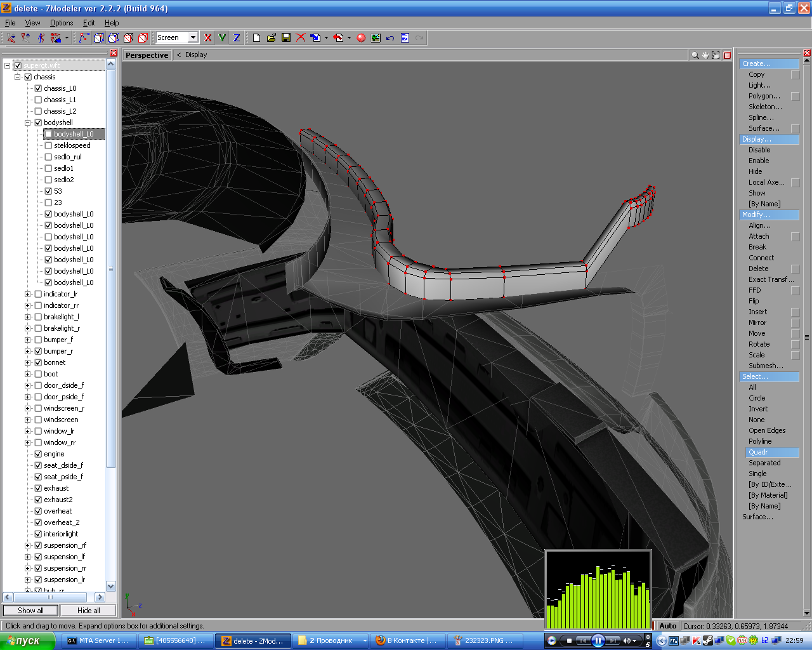Viewport: 812px width, 650px height.
Task: Click the Undo arrow in toolbar
Action: tap(390, 38)
